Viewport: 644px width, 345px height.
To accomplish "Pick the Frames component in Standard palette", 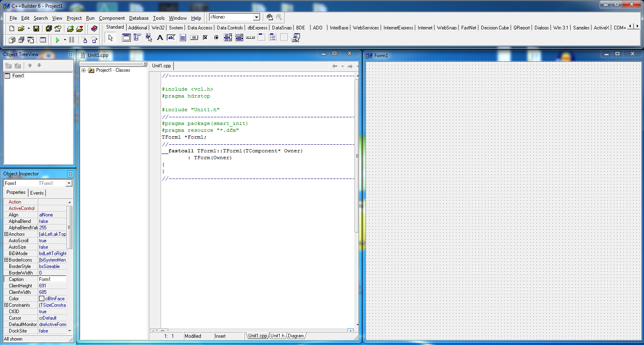I will 126,37.
